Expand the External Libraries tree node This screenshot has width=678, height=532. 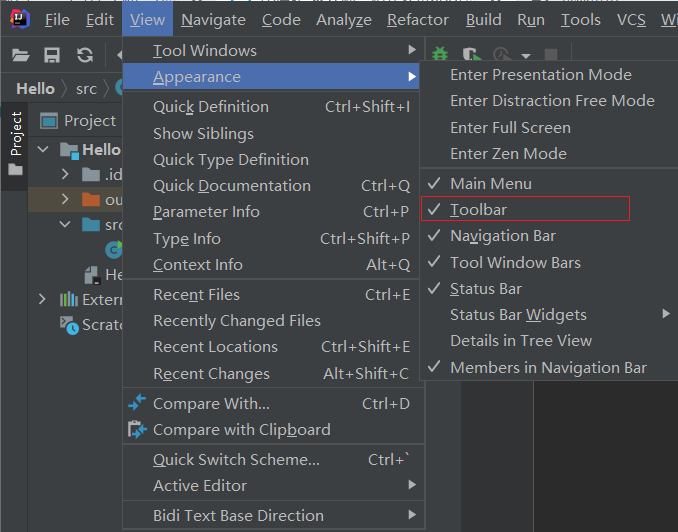click(x=42, y=299)
